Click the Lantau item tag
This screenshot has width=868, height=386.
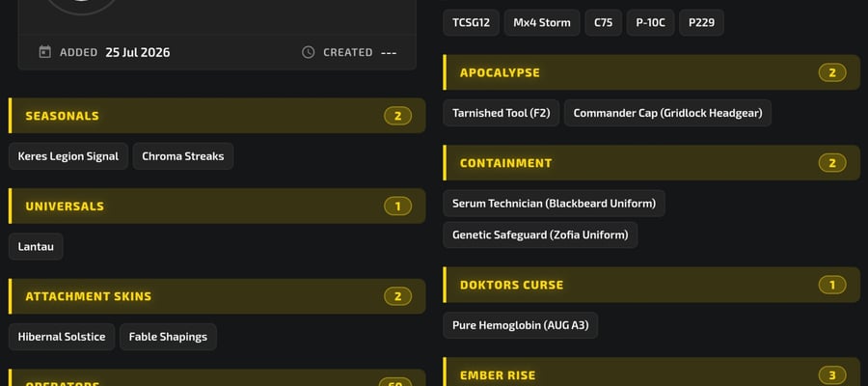click(x=36, y=246)
